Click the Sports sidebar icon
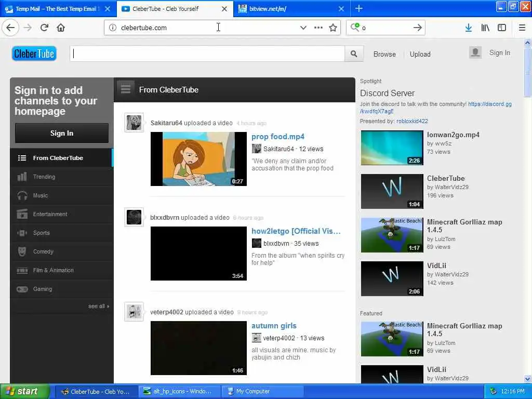Screen dimensions: 532x399 tap(22, 233)
